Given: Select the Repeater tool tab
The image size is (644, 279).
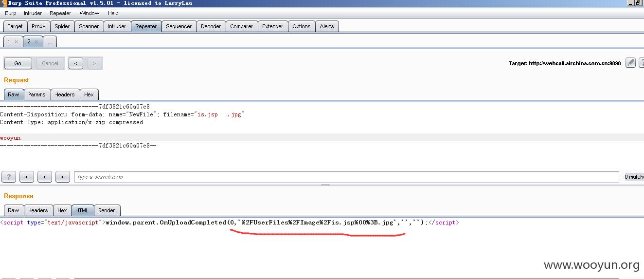Looking at the screenshot, I should (146, 26).
